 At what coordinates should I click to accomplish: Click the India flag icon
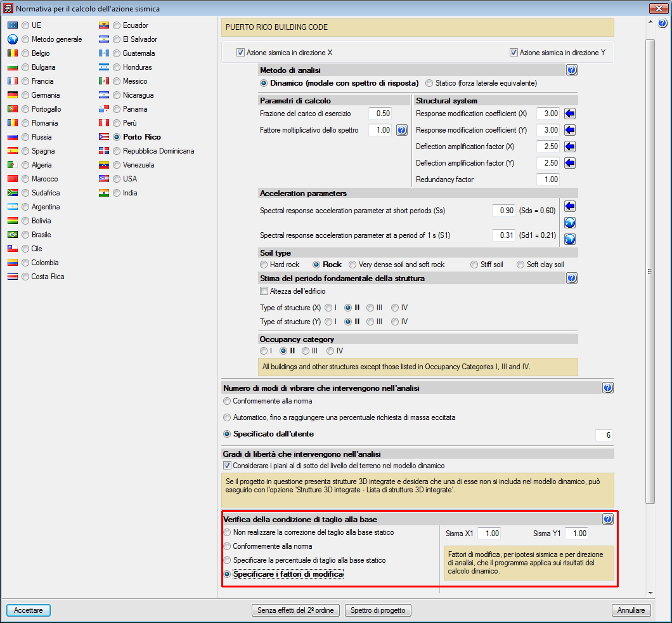click(104, 193)
